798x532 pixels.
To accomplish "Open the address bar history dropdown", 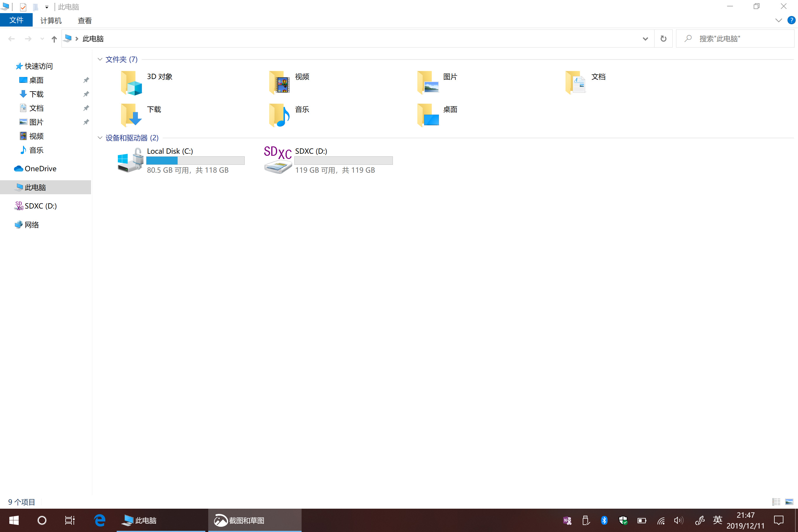I will [645, 39].
